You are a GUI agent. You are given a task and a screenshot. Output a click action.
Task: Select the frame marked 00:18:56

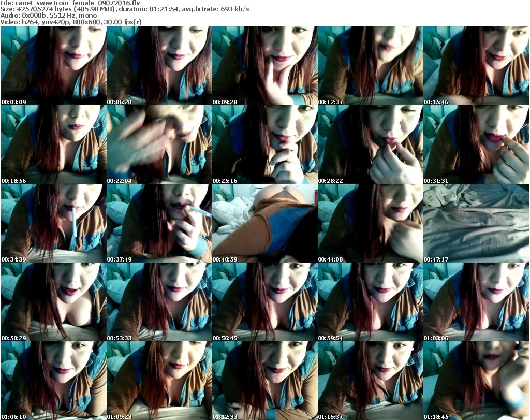(54, 144)
